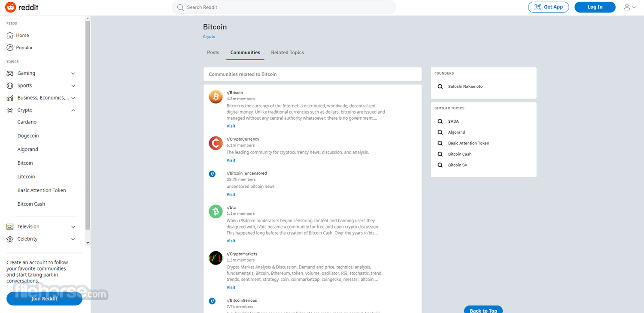Click search icon beside Basic Attention Token
Screen dimensions: 644x313
pyautogui.click(x=440, y=143)
